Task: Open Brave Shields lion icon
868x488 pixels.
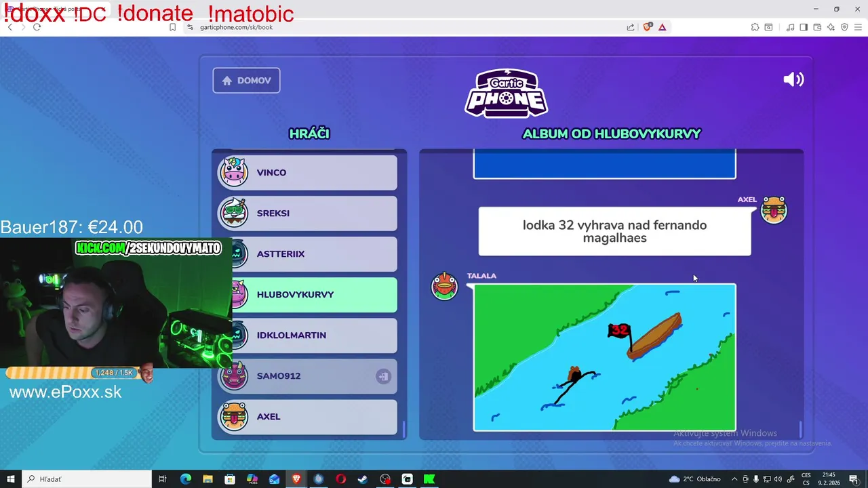Action: coord(647,27)
